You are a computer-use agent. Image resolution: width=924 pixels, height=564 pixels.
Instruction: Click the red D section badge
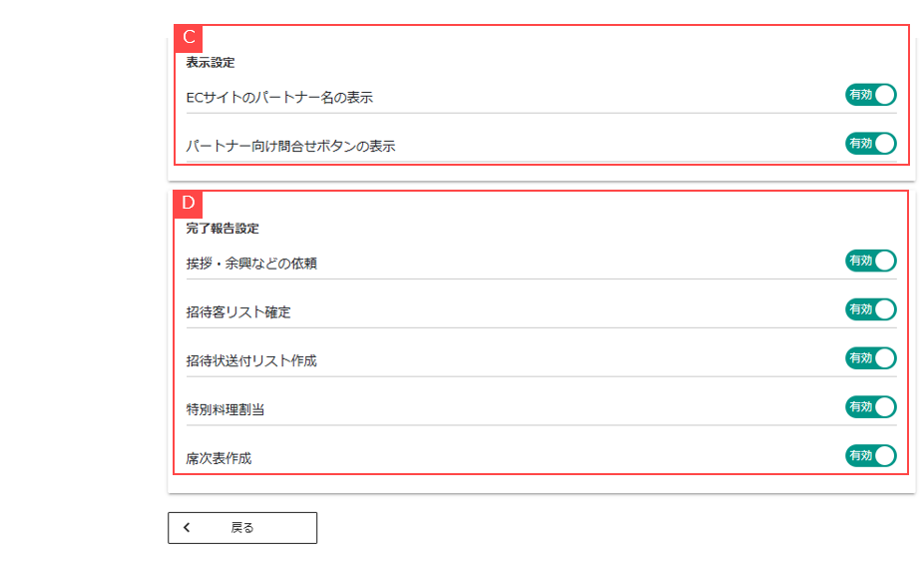[x=189, y=204]
